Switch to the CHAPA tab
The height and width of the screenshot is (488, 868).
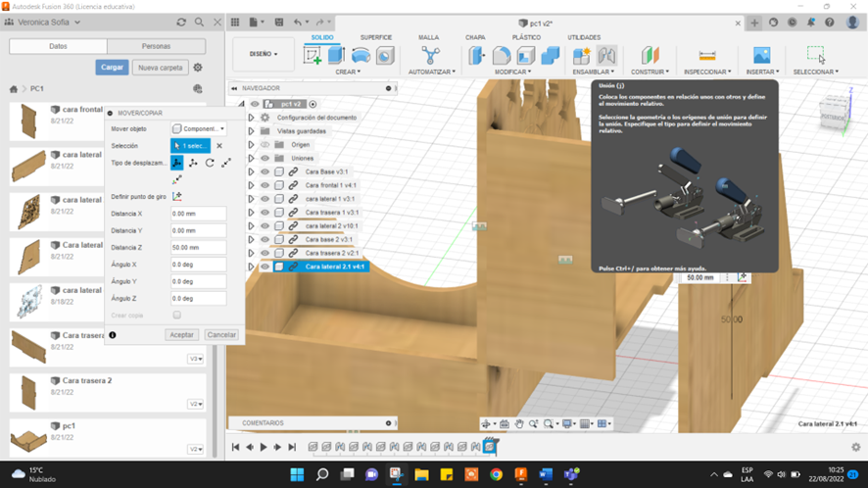click(475, 37)
